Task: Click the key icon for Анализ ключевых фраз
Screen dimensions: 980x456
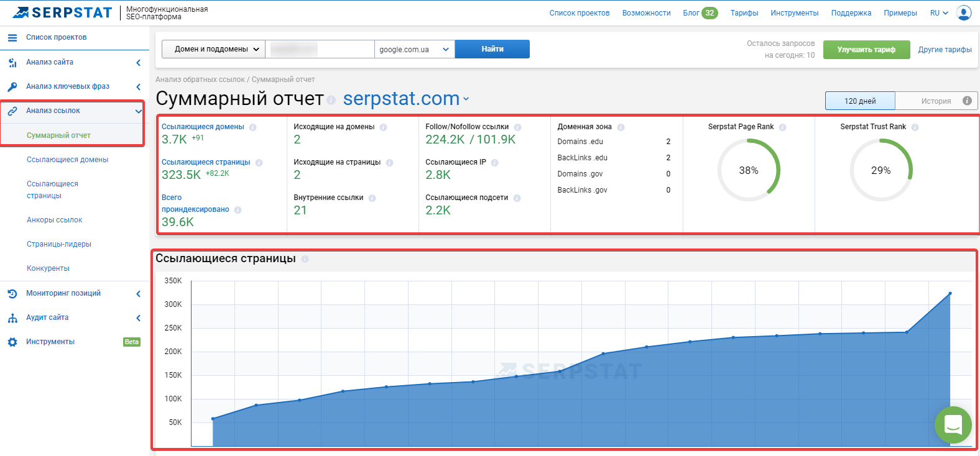Action: (x=12, y=86)
